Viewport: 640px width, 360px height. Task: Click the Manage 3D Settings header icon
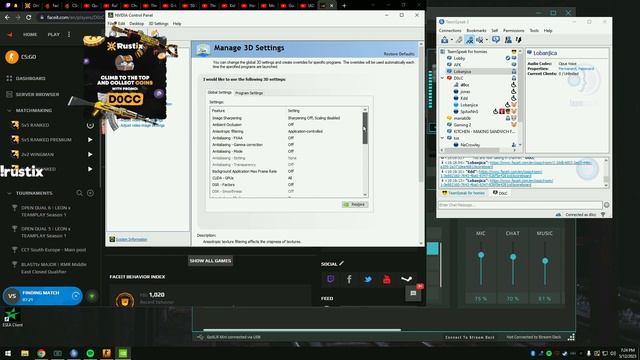point(203,49)
